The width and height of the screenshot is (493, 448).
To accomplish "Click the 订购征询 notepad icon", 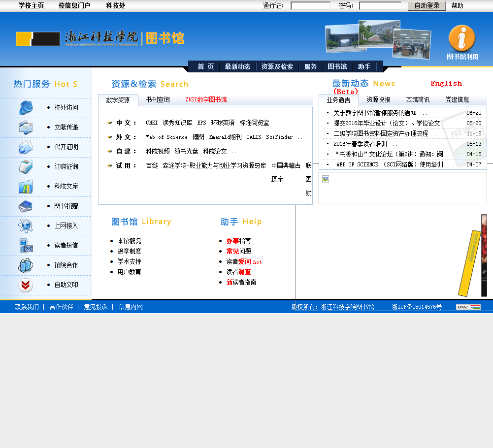I will [x=26, y=166].
